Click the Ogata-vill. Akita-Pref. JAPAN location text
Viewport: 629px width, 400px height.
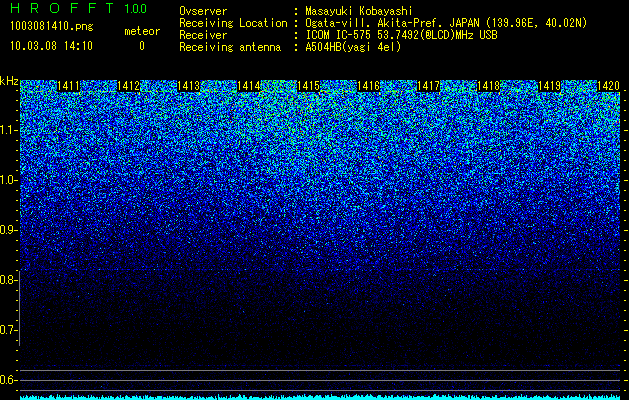[446, 23]
